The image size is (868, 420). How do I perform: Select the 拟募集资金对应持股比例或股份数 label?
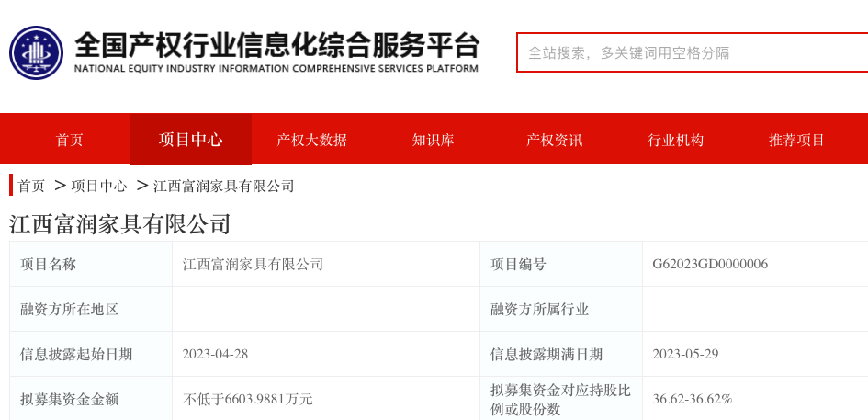560,400
